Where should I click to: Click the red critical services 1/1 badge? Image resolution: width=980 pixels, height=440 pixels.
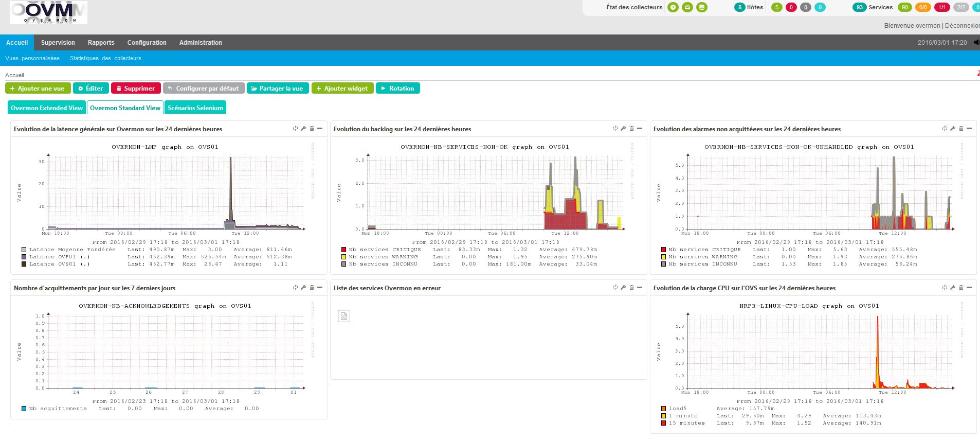pos(942,7)
